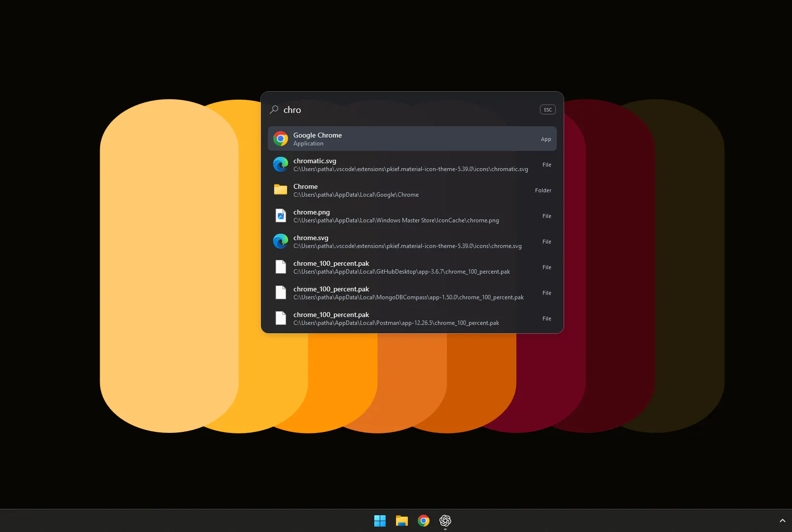Click the path ending in Postman\app-12.26.5\chrome_100_percent.pak
Screen dimensions: 792x532
tap(396, 323)
